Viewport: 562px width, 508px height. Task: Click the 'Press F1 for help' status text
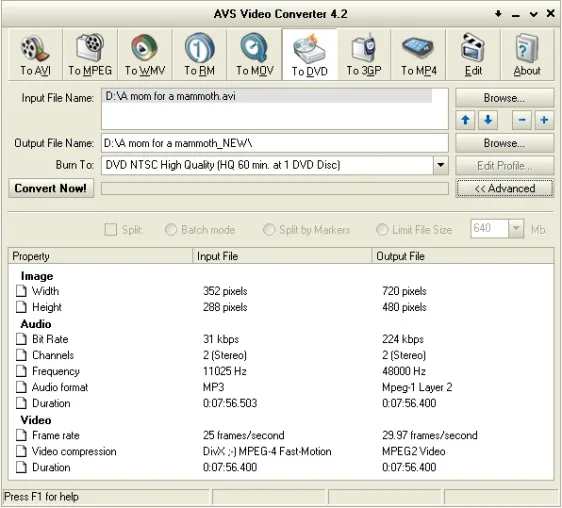(x=41, y=497)
